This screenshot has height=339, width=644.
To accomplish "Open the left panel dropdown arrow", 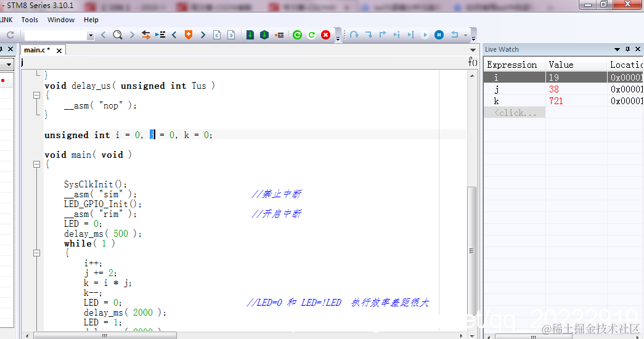I will pos(9,65).
